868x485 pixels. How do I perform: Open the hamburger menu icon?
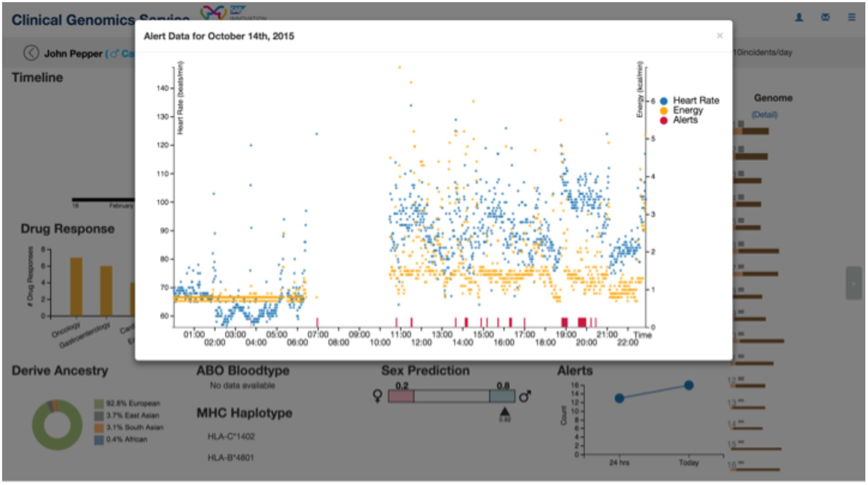click(852, 17)
